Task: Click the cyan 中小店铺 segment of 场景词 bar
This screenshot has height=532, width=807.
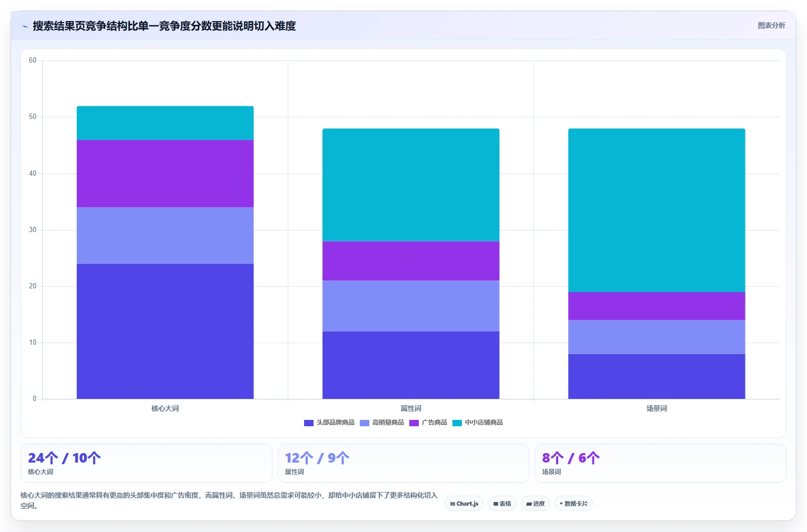Action: tap(657, 210)
